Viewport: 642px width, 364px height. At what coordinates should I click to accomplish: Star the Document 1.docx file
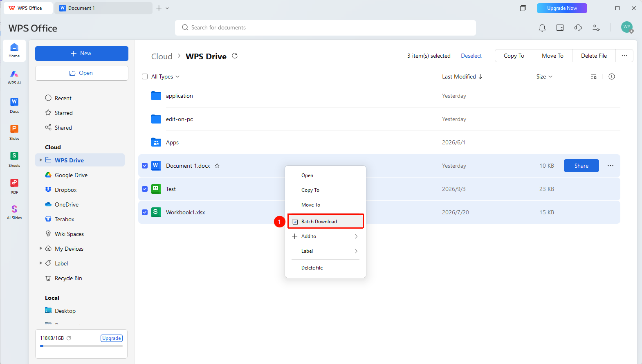click(x=217, y=166)
